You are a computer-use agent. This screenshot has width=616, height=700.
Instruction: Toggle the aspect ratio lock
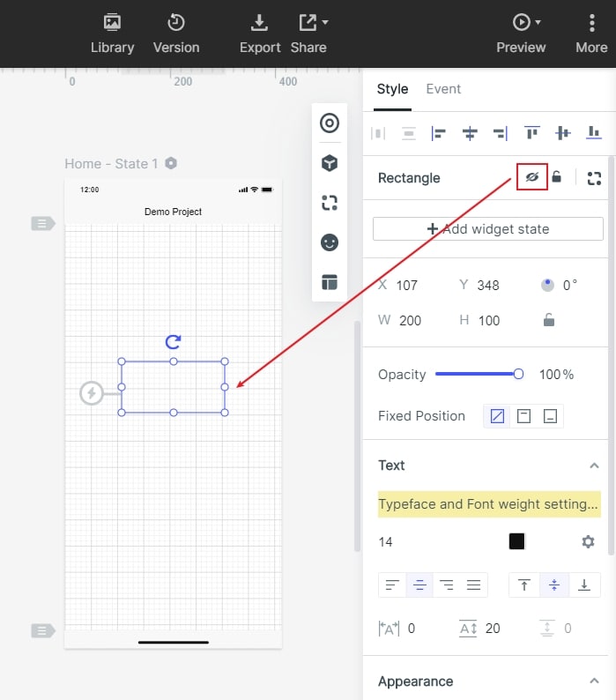pos(549,320)
